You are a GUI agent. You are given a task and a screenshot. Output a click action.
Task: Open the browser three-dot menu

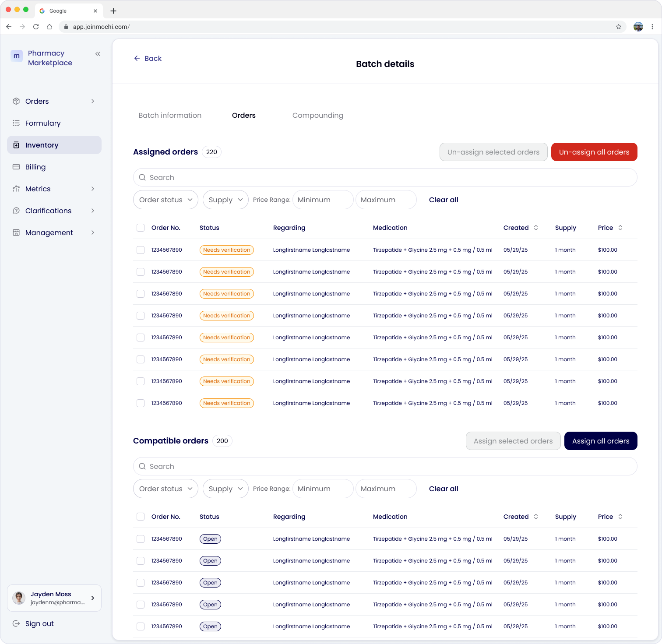click(652, 27)
